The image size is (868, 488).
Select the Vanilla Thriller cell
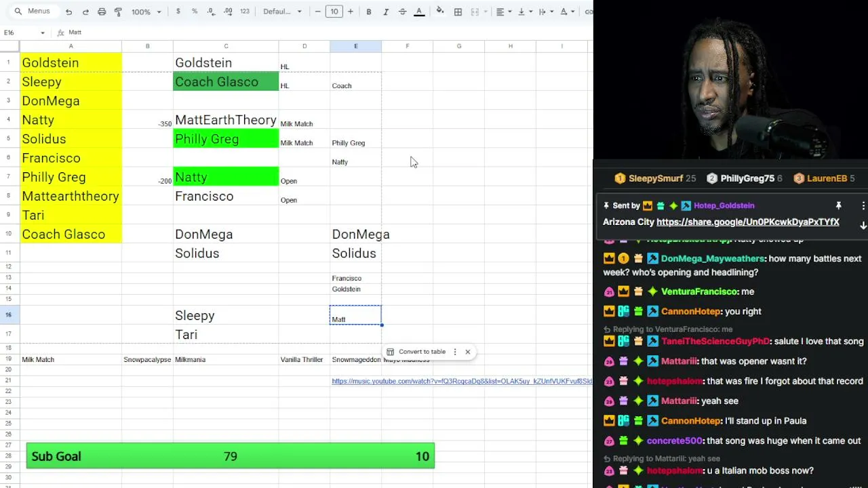tap(304, 359)
